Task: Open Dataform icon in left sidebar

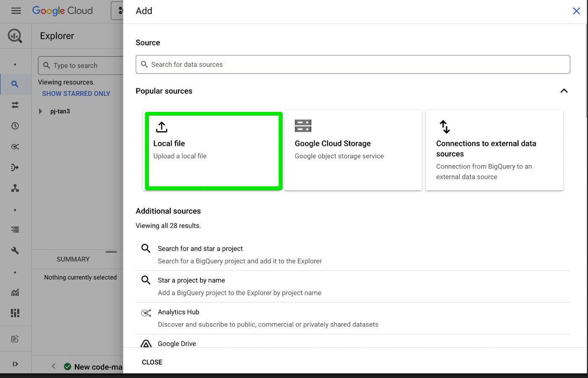Action: tap(15, 167)
